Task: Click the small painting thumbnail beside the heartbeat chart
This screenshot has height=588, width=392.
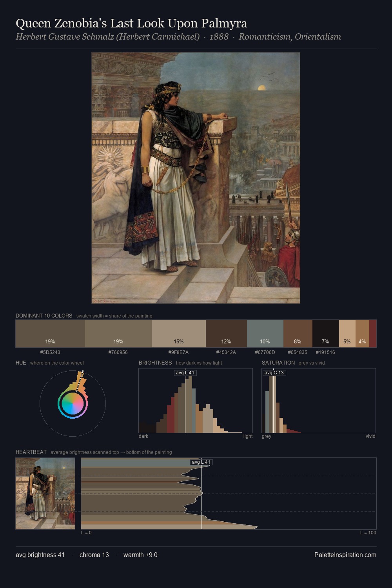Action: (x=45, y=494)
